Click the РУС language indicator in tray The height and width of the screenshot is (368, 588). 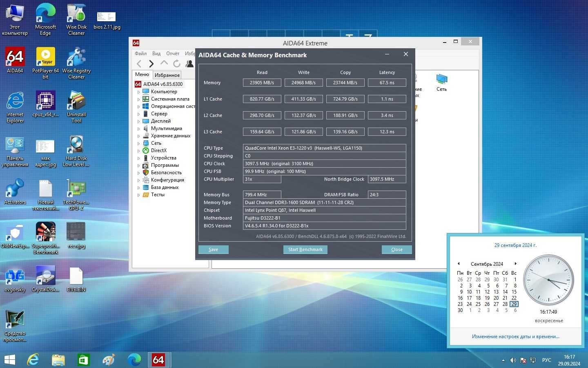(547, 360)
